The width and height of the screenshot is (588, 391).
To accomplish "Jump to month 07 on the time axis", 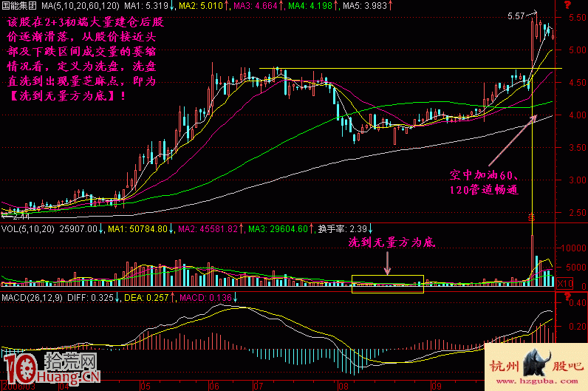I will click(x=258, y=386).
